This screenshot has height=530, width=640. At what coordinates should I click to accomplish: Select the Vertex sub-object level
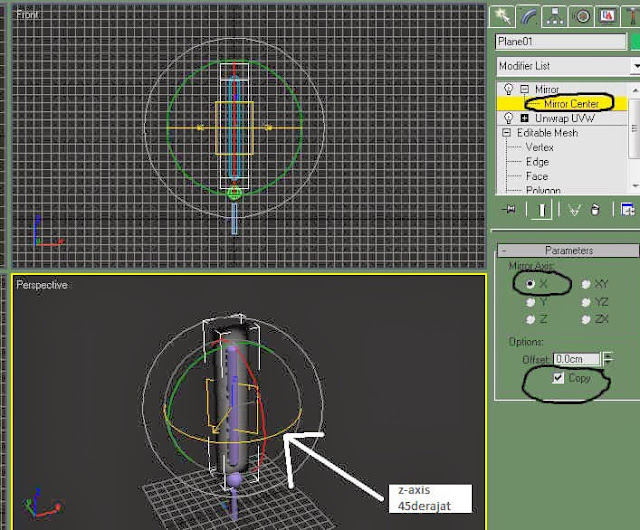click(x=540, y=147)
